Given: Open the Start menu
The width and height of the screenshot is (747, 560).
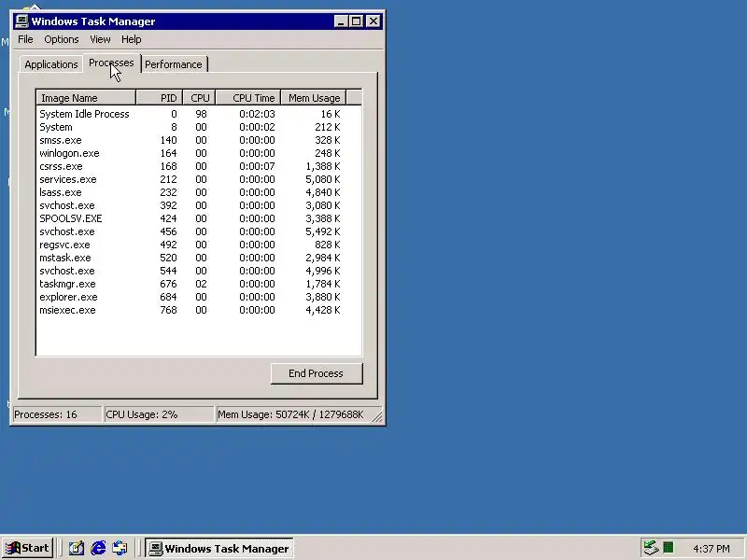Looking at the screenshot, I should pos(27,548).
